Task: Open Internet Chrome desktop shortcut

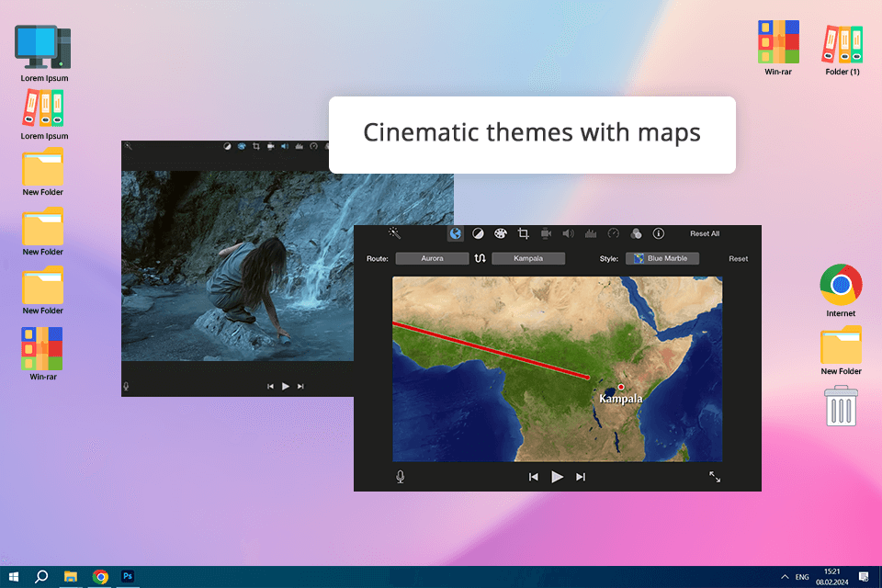Action: [841, 290]
